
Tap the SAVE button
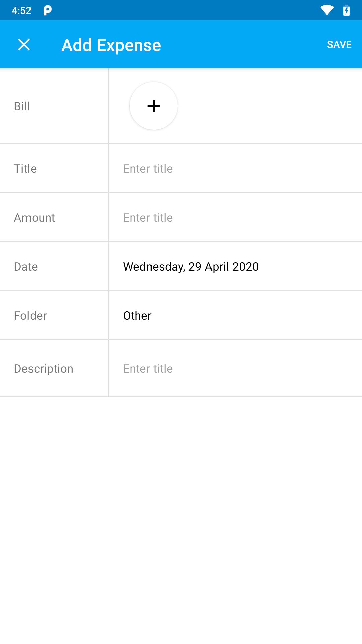click(339, 45)
